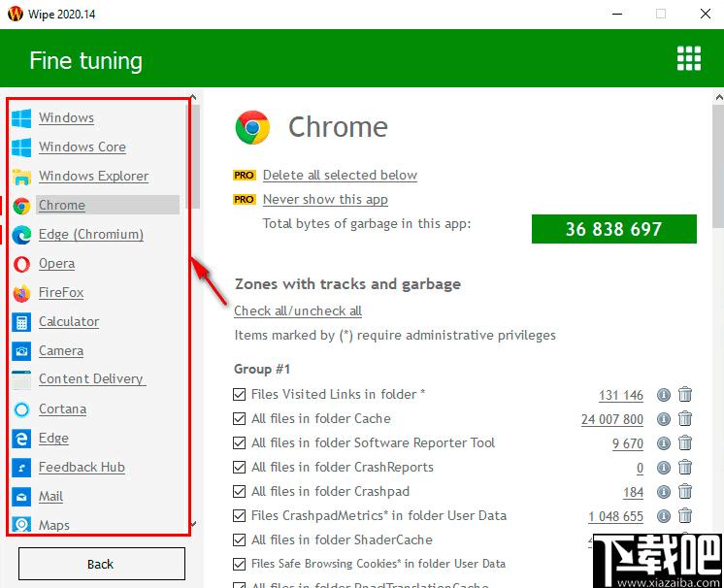724x588 pixels.
Task: Click the Chrome icon in sidebar
Action: coord(21,206)
